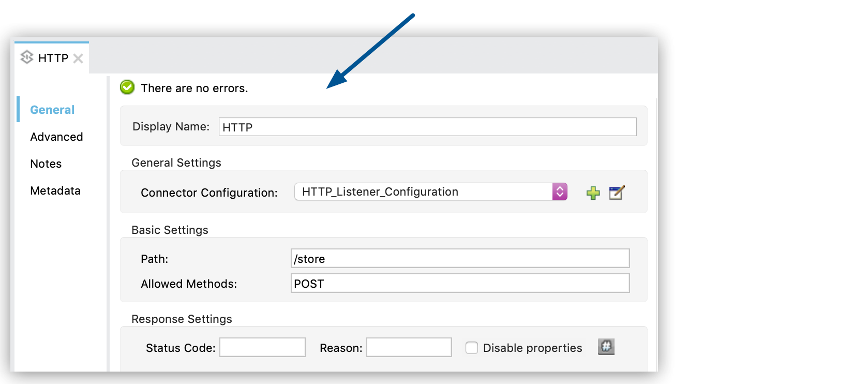Go to the Notes section

(x=46, y=164)
